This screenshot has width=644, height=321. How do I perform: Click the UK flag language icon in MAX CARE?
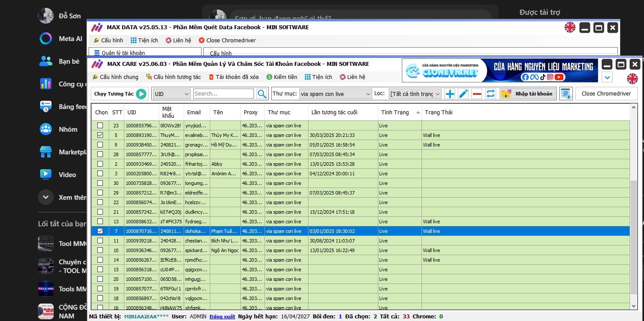(632, 79)
